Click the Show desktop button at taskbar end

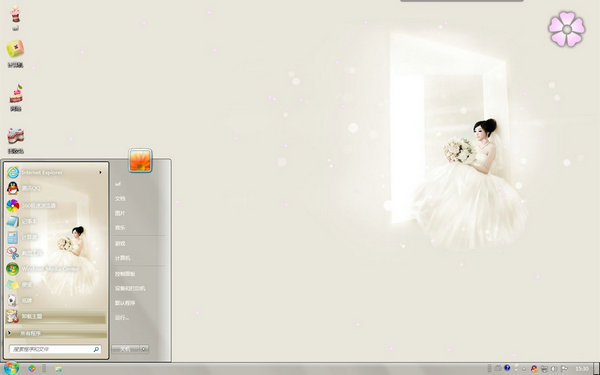point(596,369)
